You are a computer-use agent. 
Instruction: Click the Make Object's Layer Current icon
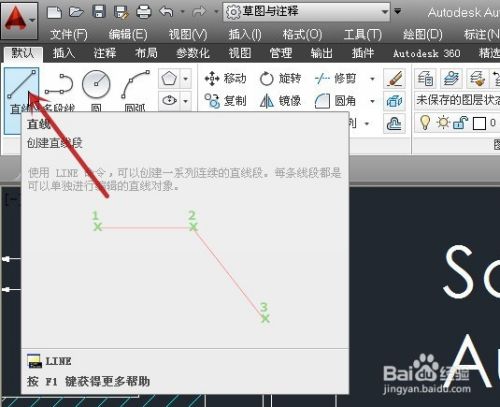451,79
